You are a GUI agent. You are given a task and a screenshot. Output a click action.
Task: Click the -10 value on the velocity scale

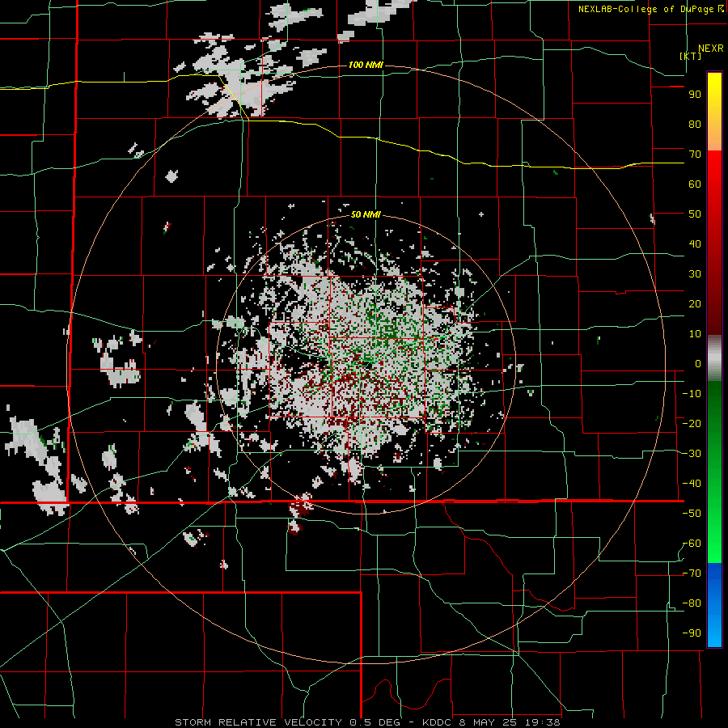pos(692,394)
